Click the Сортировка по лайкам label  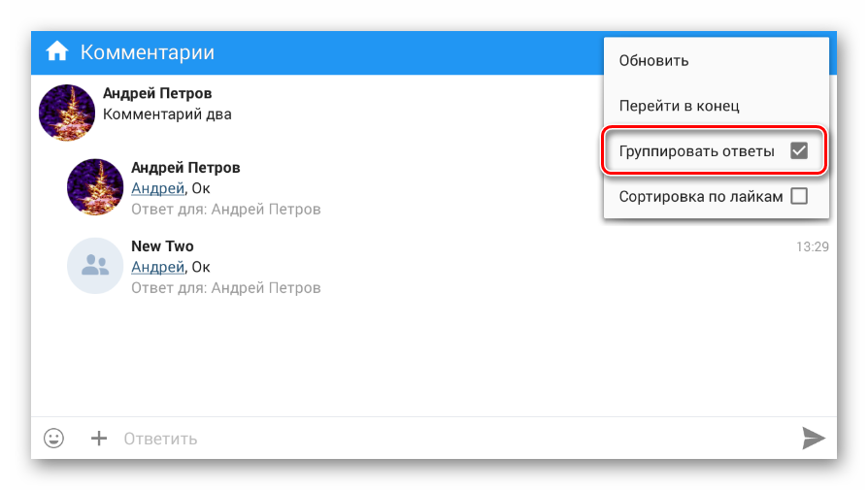coord(700,196)
